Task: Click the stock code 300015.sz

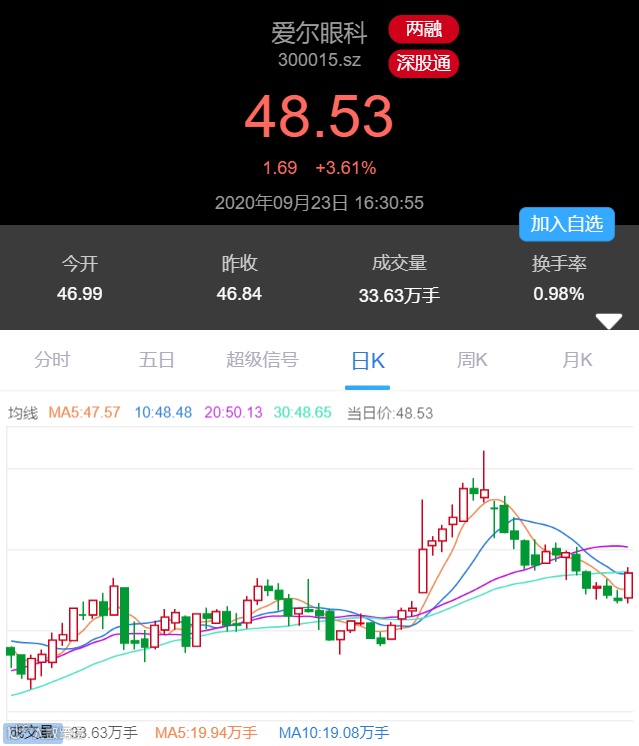Action: 319,60
